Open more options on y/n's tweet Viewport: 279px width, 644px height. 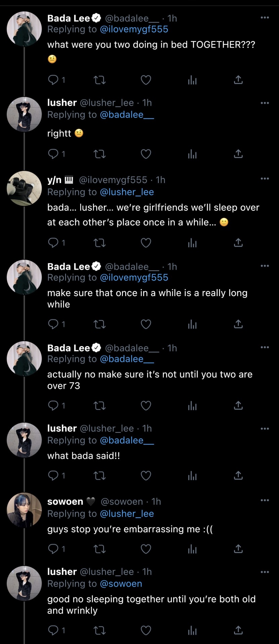265,178
